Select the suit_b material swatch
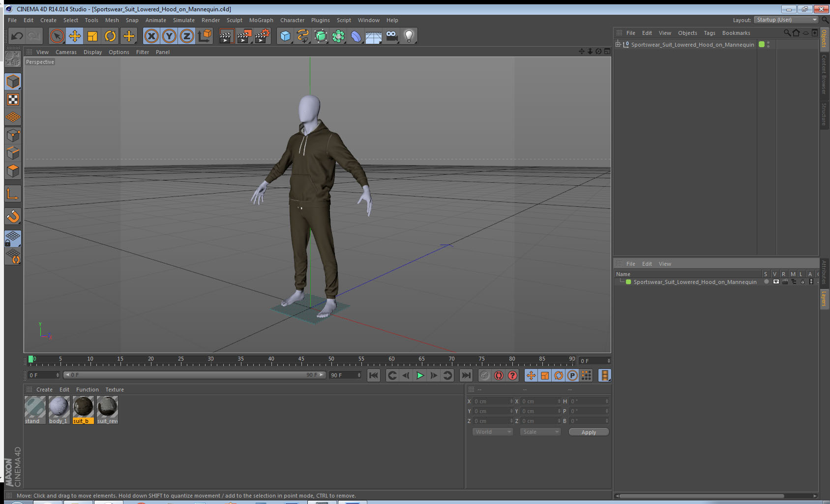 (x=83, y=410)
